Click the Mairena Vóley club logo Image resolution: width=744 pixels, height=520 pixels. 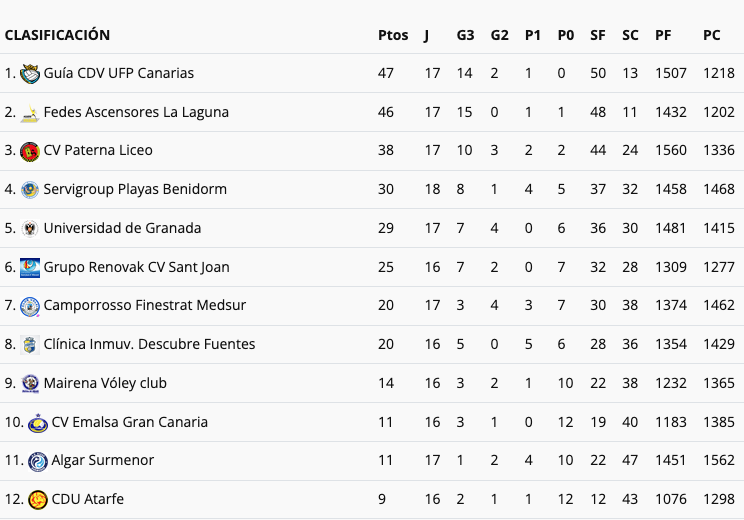click(30, 383)
